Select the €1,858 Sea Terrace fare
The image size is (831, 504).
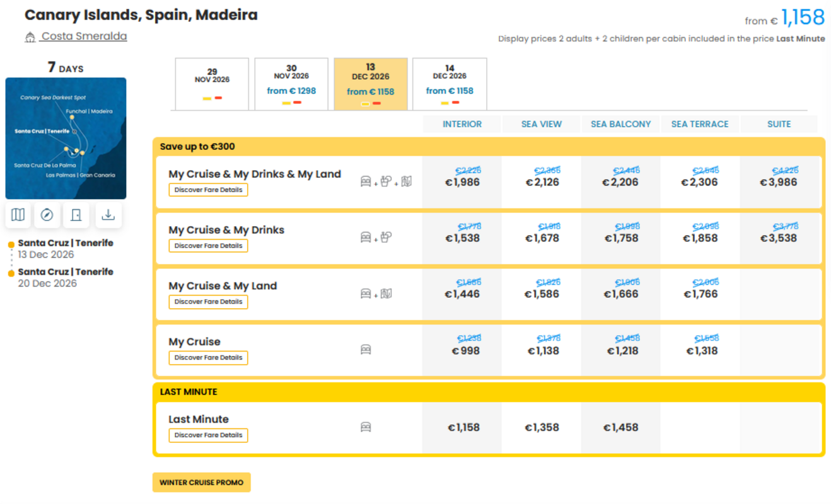(700, 238)
